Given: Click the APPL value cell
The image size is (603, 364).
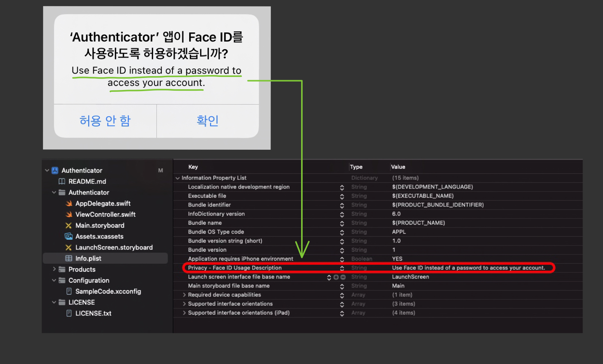Looking at the screenshot, I should point(399,232).
